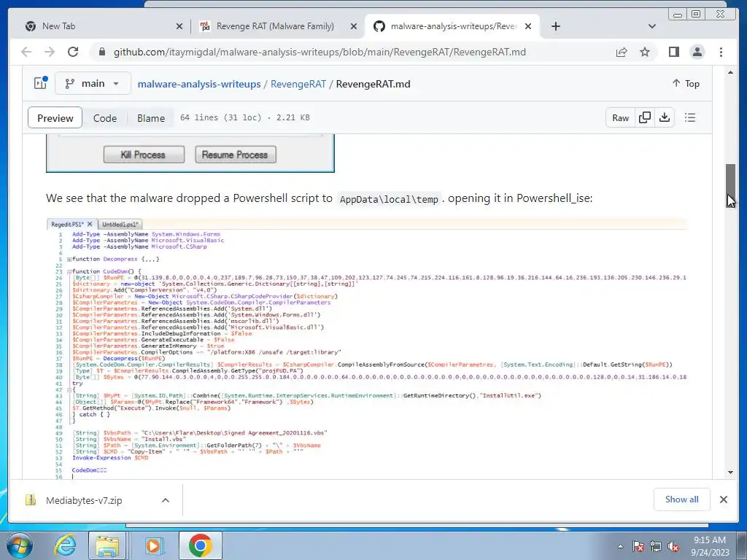This screenshot has width=747, height=560.
Task: Switch to the Revenge RAT (Malware Family) tab
Action: [x=278, y=26]
